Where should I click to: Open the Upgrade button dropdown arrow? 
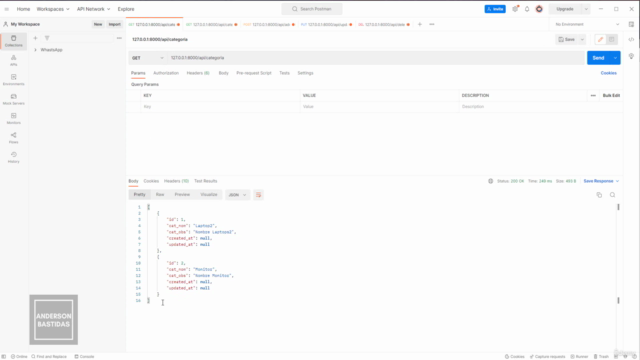[586, 9]
